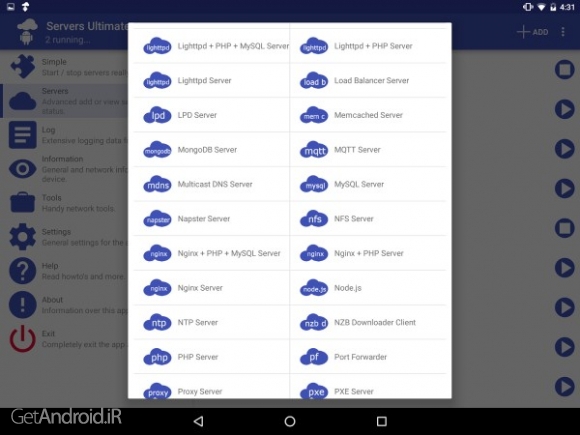This screenshot has width=580, height=435.
Task: Tap the Wi-Fi status bar icon
Action: tap(541, 7)
